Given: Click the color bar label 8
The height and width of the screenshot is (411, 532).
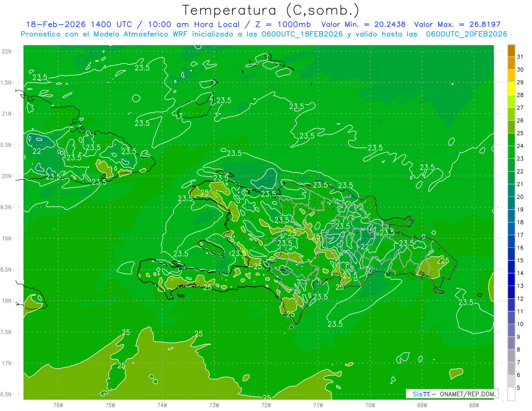Looking at the screenshot, I should (x=519, y=350).
